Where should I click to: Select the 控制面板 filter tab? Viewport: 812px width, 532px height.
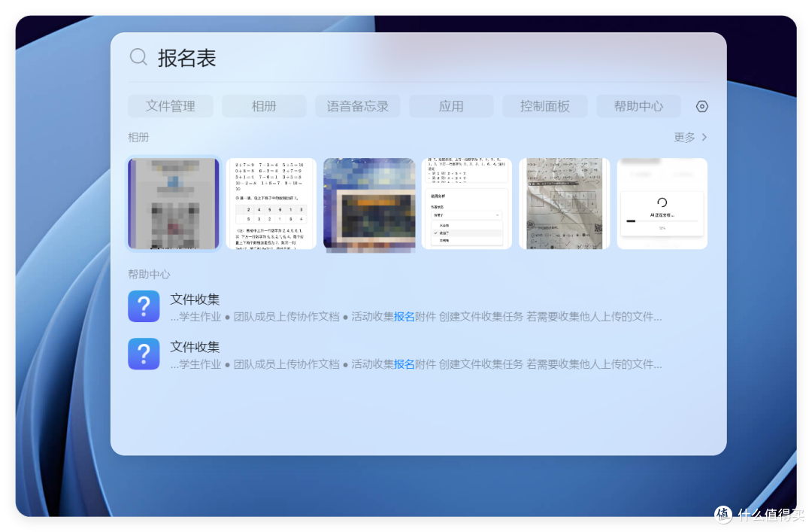tap(545, 106)
